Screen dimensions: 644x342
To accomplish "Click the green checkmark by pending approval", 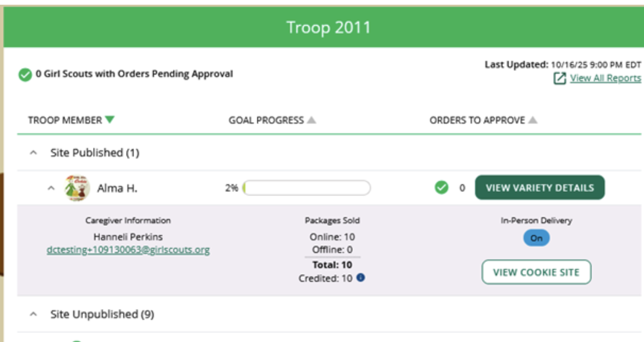I will (25, 74).
